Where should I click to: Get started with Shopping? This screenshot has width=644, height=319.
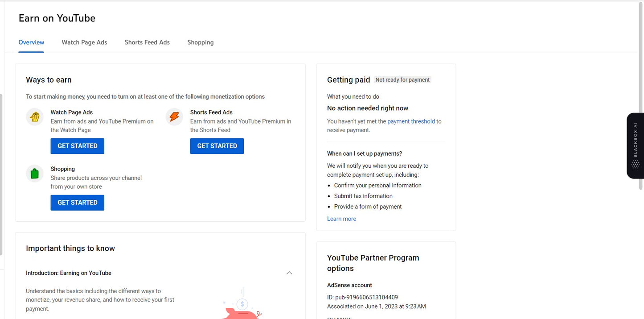77,203
